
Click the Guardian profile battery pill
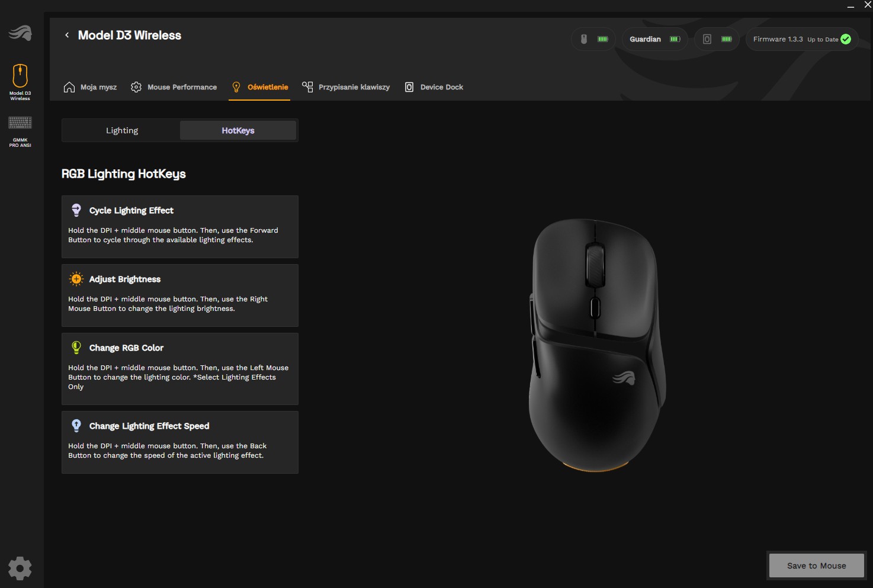(x=654, y=39)
